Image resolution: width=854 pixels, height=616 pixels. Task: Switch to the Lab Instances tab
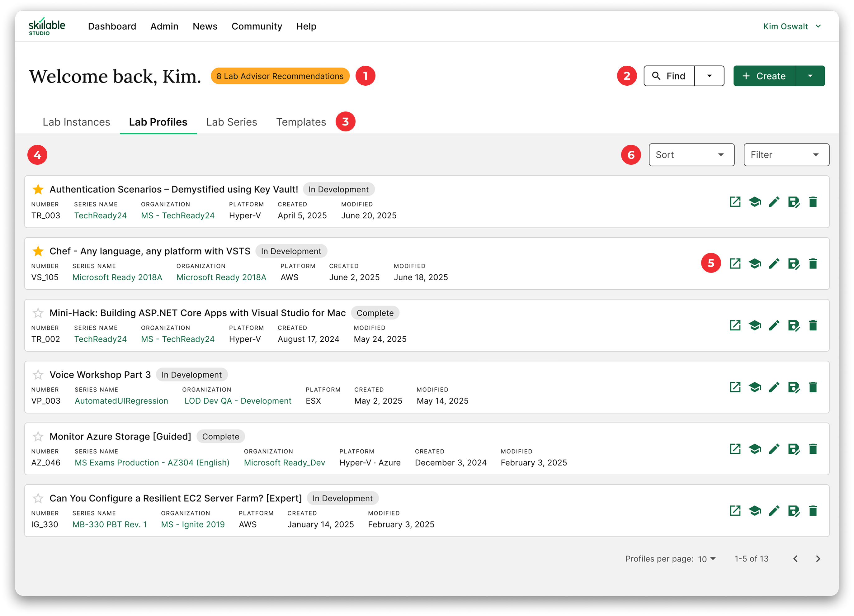point(77,122)
